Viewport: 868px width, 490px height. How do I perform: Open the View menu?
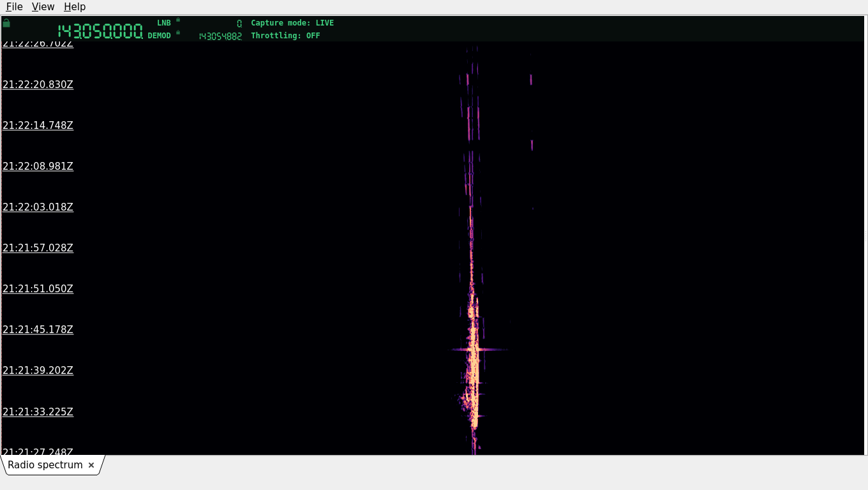(43, 6)
